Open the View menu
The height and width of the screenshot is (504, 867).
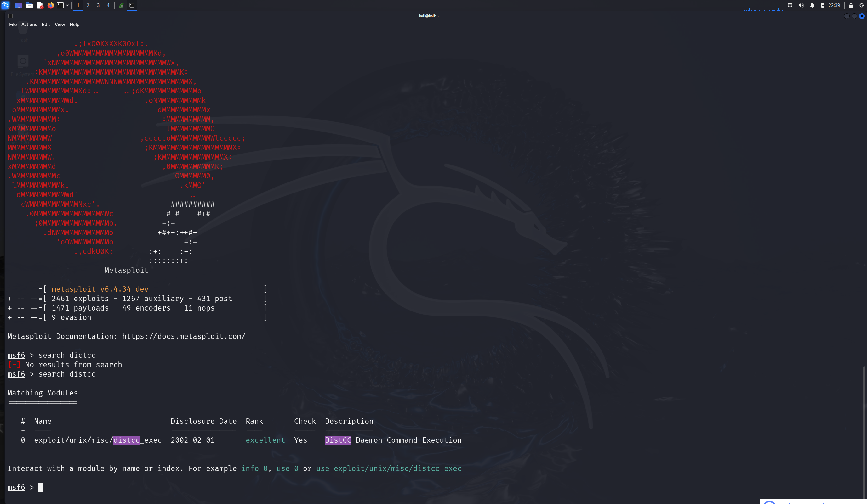(60, 25)
